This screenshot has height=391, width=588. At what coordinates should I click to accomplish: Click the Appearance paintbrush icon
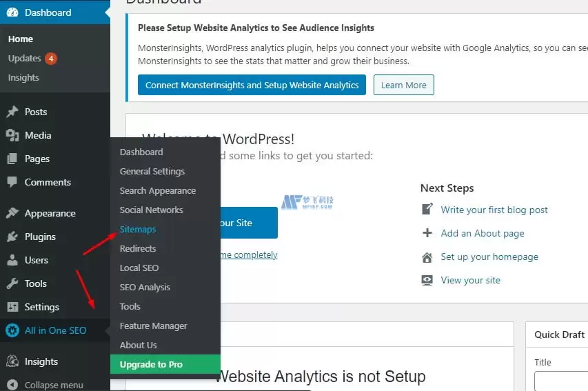pyautogui.click(x=12, y=213)
